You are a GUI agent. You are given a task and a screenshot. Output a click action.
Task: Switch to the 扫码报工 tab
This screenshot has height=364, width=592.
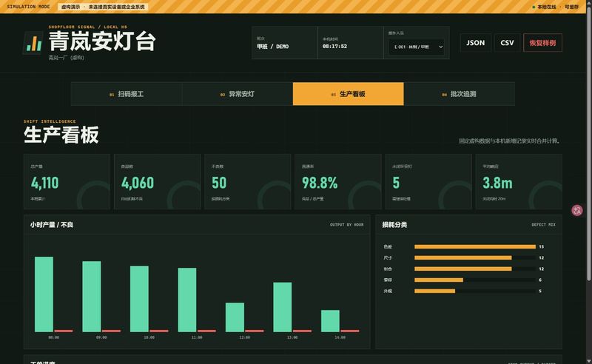[127, 94]
